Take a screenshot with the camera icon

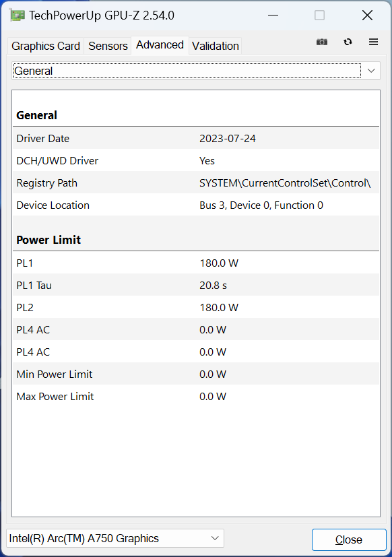pyautogui.click(x=322, y=42)
